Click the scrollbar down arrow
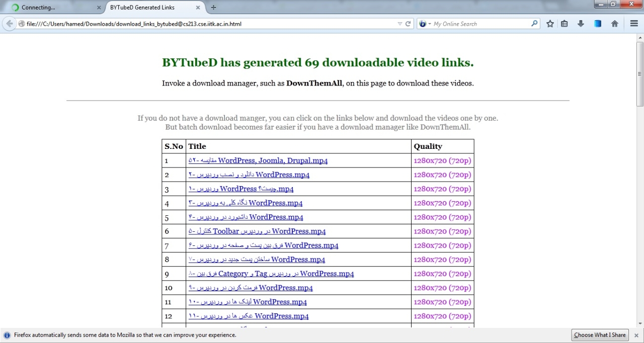Image resolution: width=644 pixels, height=343 pixels. point(640,323)
